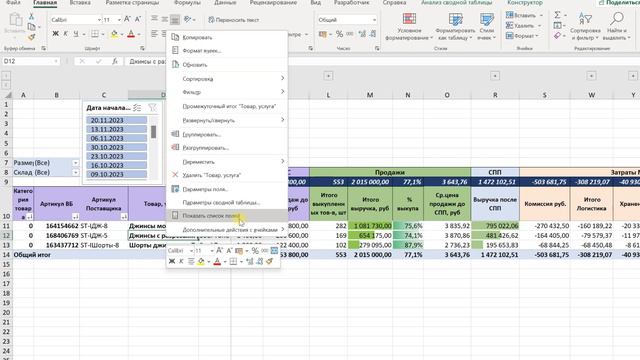Toggle bottom vertical alignment in ribbon

click(175, 19)
